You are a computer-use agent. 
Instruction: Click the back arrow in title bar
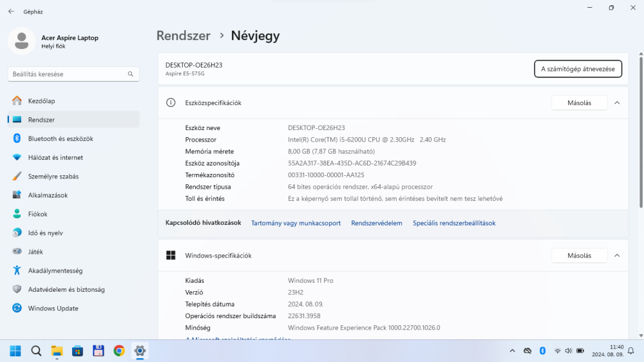[11, 12]
